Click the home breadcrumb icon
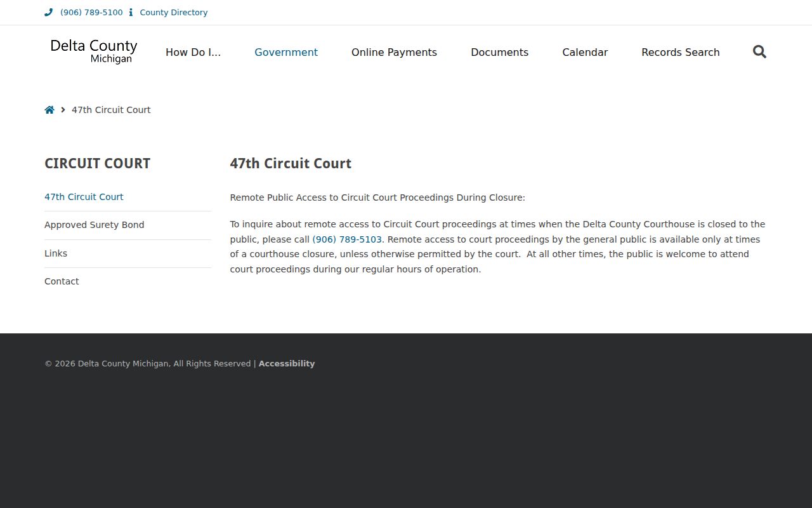Viewport: 812px width, 508px height. pyautogui.click(x=49, y=110)
